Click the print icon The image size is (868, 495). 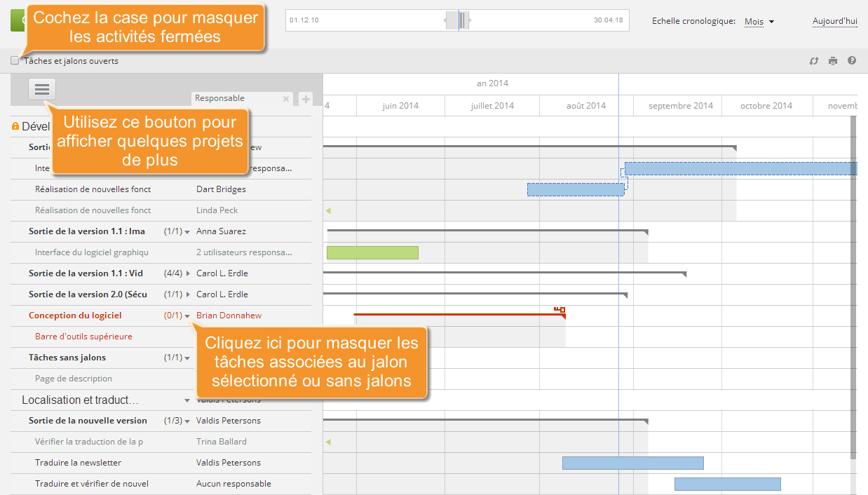(x=833, y=61)
